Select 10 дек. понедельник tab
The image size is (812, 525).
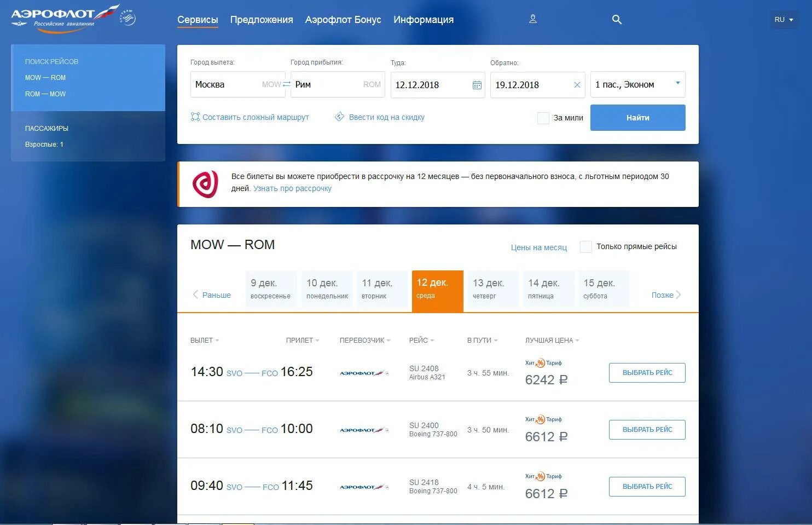(327, 289)
